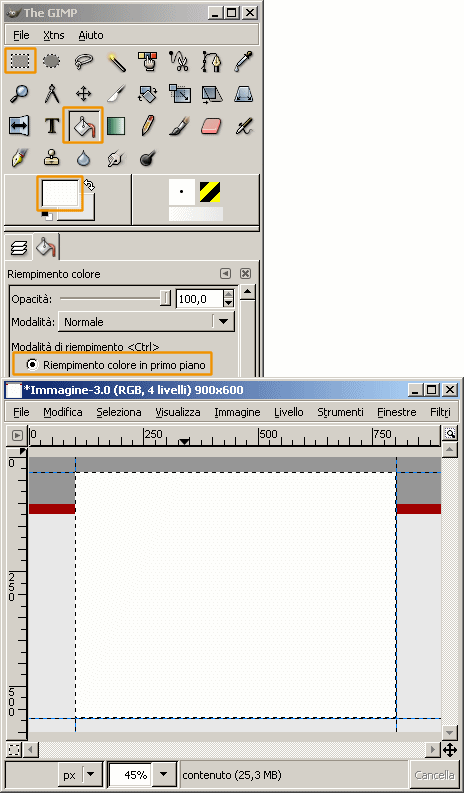This screenshot has width=464, height=793.
Task: Open the Aiuto menu
Action: tap(91, 35)
